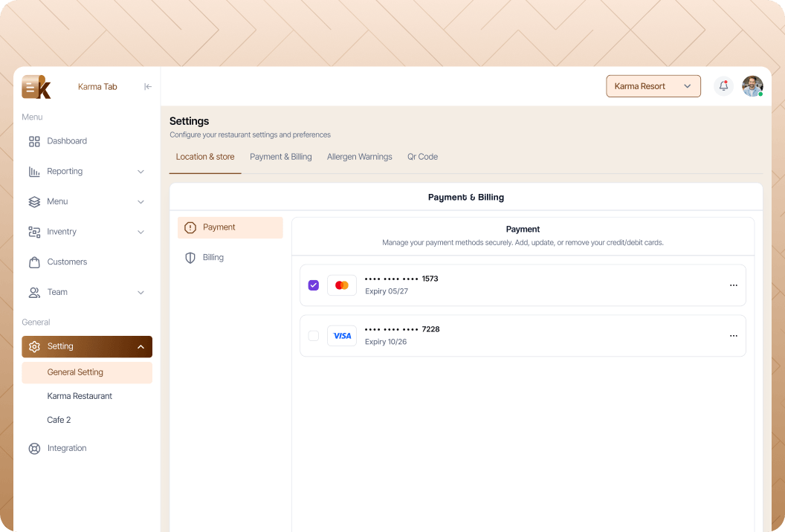Click the Integration lifebuoy icon

point(34,449)
